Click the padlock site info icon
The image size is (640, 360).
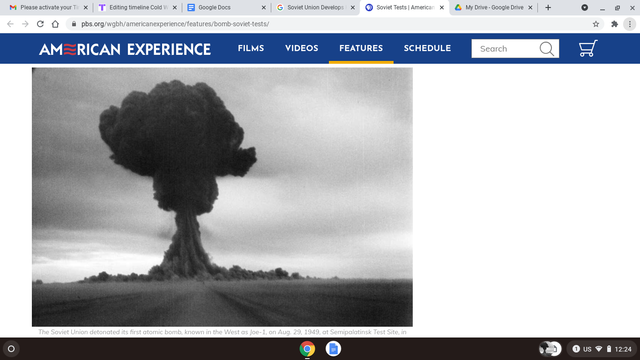tap(74, 24)
